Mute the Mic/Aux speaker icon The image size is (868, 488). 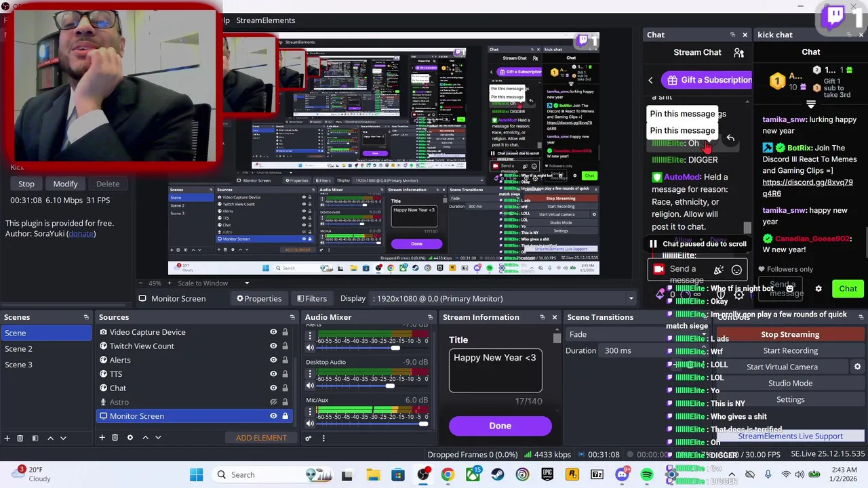[310, 424]
